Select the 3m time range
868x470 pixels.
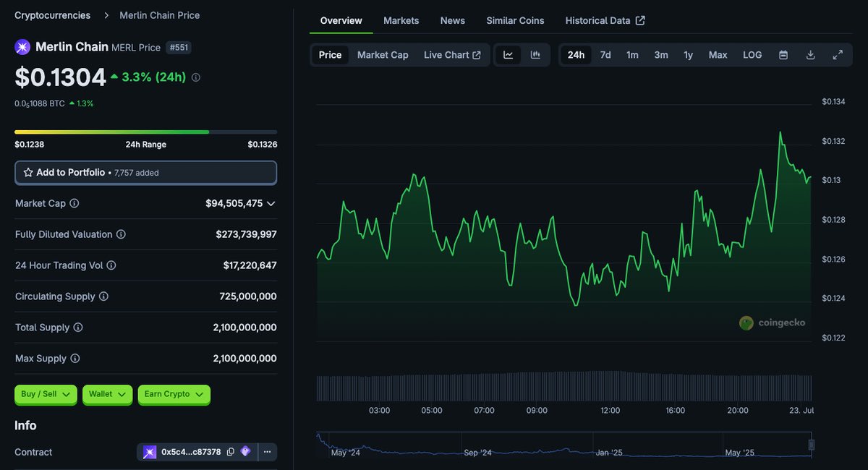[661, 55]
